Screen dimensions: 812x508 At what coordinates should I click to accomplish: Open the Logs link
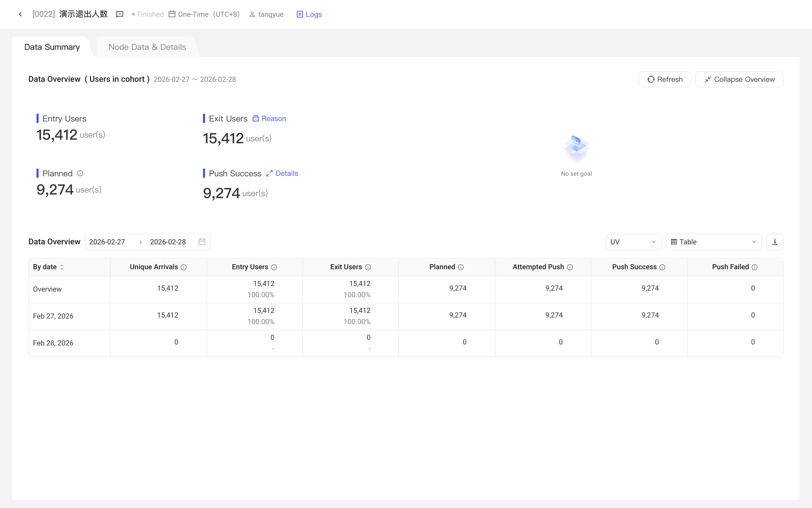(x=309, y=14)
